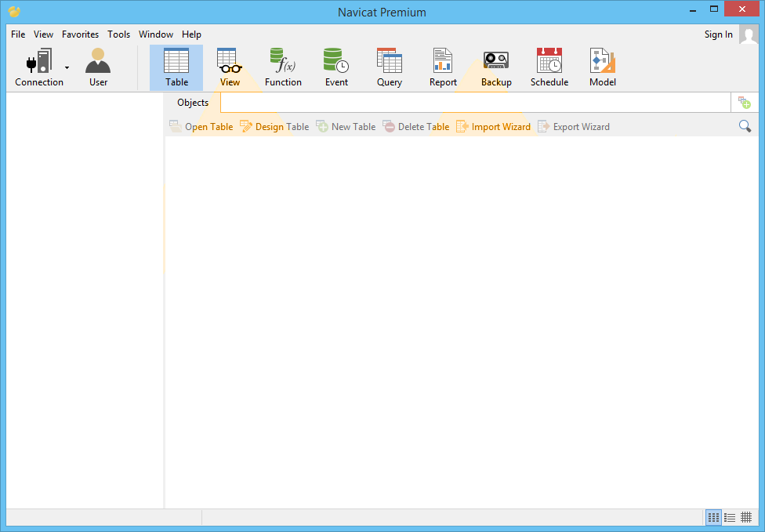
Task: Open the Help menu
Action: (191, 34)
